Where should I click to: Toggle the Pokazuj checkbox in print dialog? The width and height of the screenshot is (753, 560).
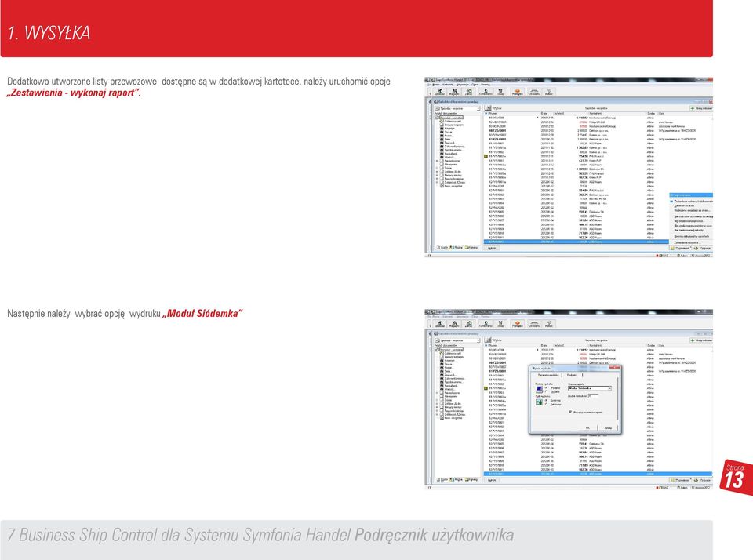tap(570, 412)
